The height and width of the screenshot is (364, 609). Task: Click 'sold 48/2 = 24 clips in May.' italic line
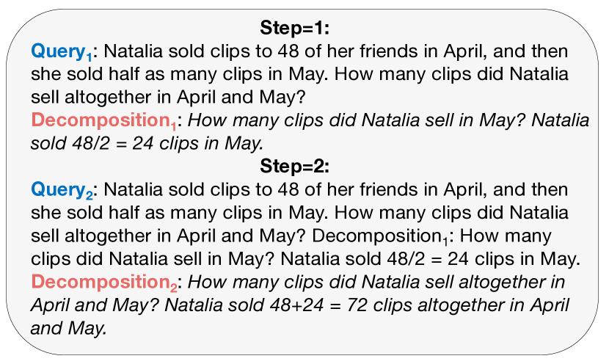point(147,143)
